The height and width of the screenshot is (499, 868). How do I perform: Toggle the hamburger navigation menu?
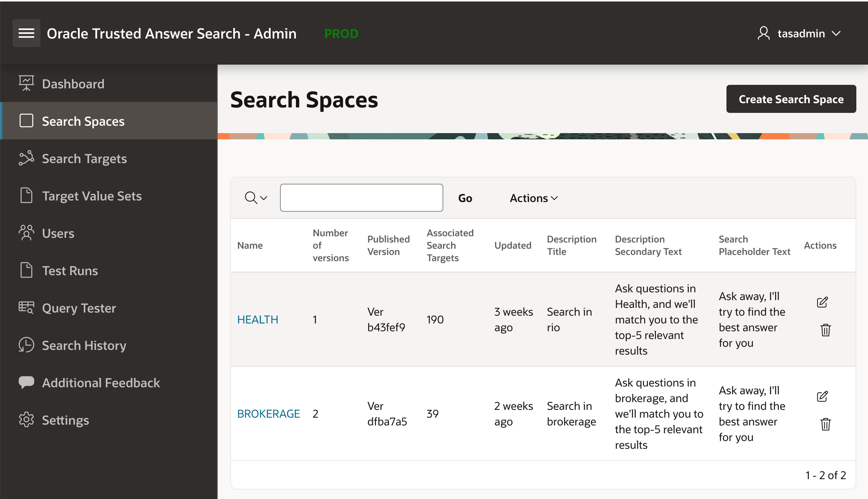[26, 33]
